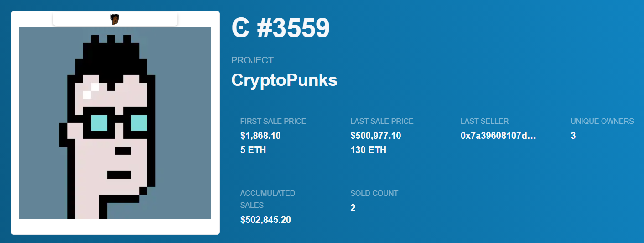Click the FIRST SALE PRICE label
The image size is (644, 243).
point(273,121)
